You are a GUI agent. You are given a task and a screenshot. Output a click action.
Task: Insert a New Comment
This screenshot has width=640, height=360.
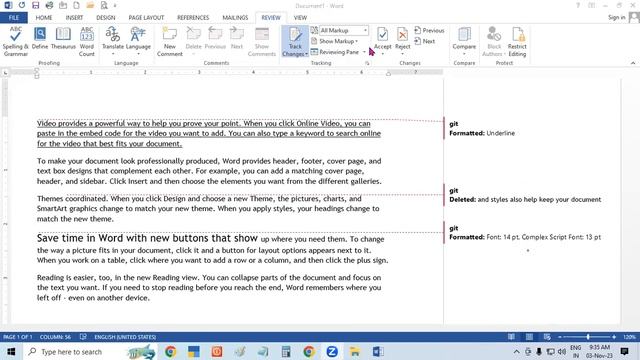[170, 42]
